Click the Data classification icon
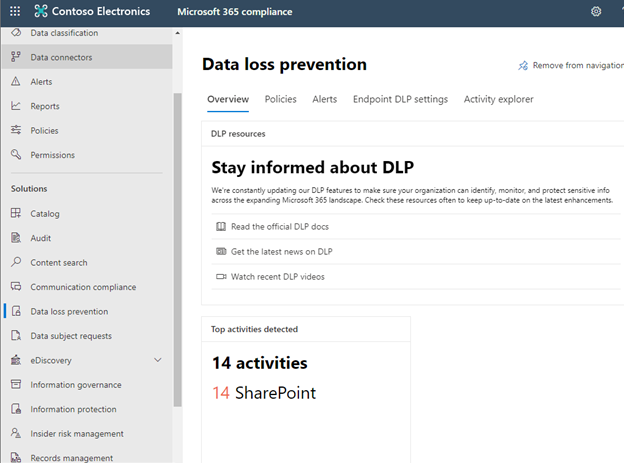The width and height of the screenshot is (624, 463). pos(16,32)
